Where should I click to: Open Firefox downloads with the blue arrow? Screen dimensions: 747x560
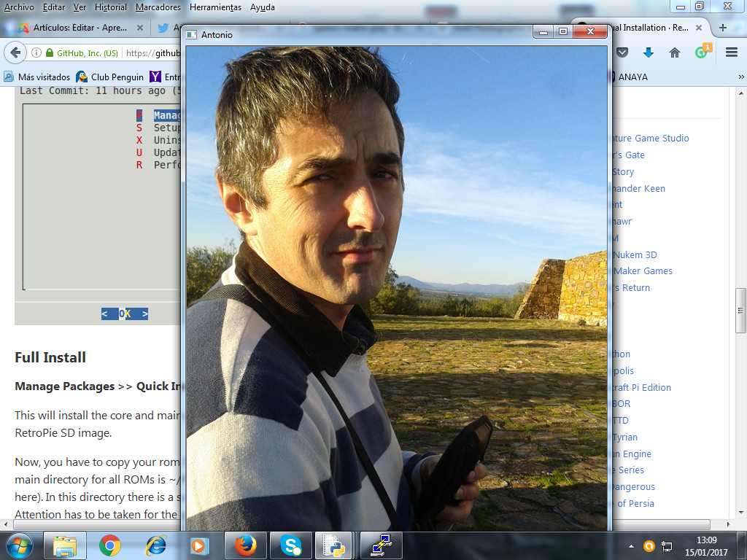[648, 52]
